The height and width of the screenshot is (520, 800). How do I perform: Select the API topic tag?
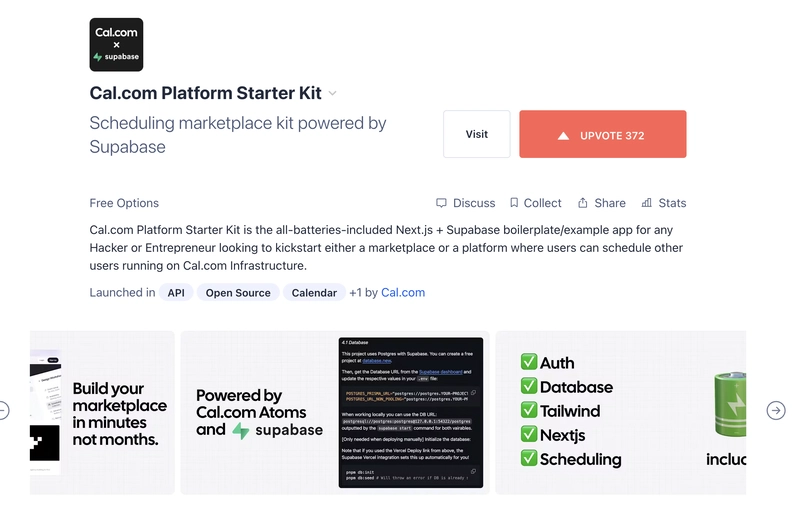(x=176, y=292)
